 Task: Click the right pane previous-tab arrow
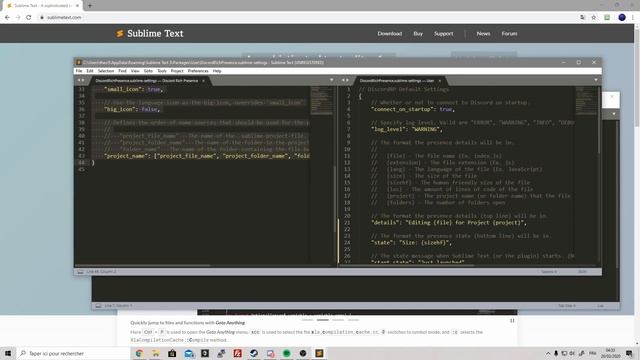(x=343, y=80)
